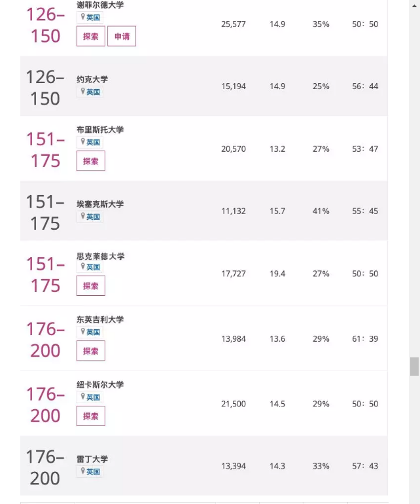Click the location pin icon under 布里斯托大学

[x=82, y=141]
